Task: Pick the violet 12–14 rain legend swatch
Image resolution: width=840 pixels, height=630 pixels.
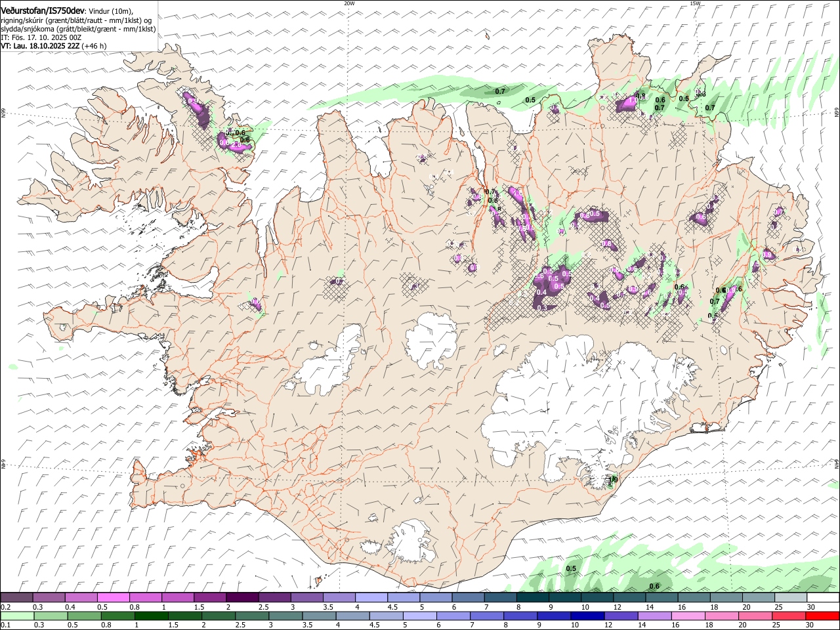Action: 620,616
